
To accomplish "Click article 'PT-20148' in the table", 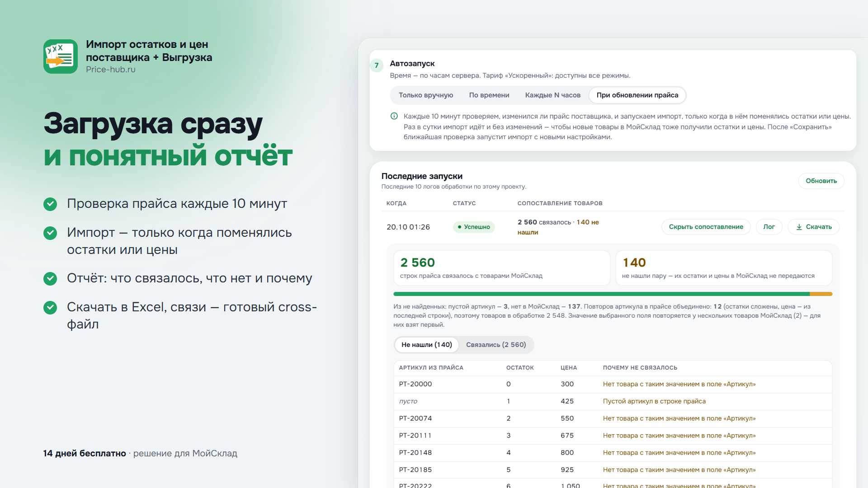I will (415, 453).
